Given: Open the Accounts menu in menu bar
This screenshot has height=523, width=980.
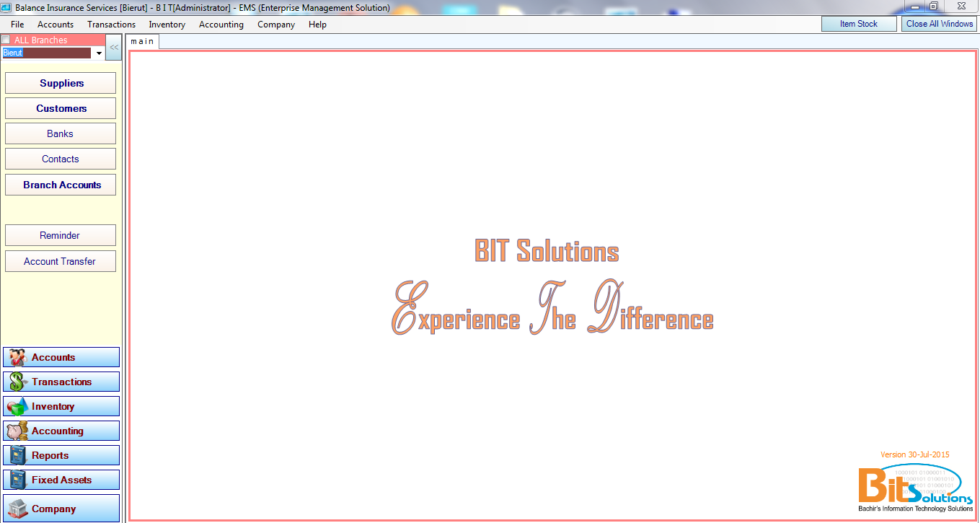Looking at the screenshot, I should (56, 25).
